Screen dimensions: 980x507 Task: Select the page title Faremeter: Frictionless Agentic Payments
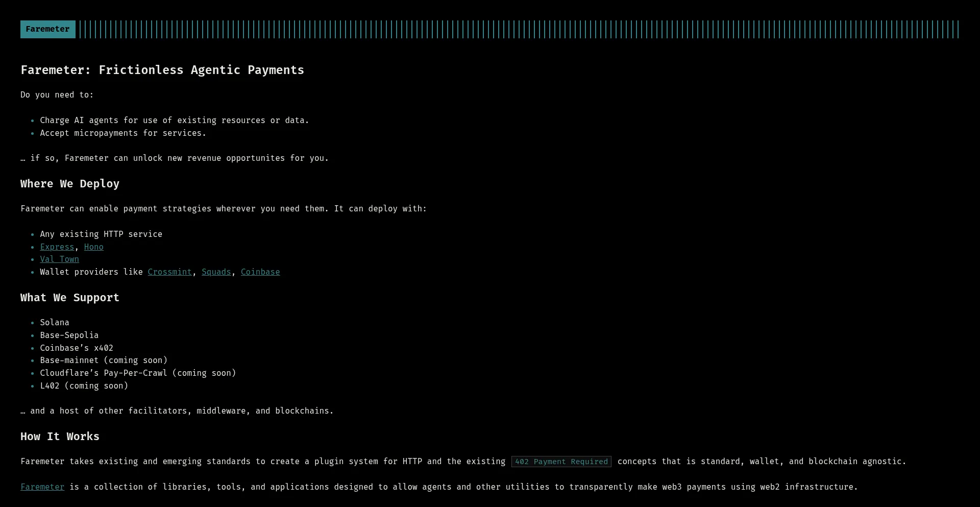click(162, 70)
